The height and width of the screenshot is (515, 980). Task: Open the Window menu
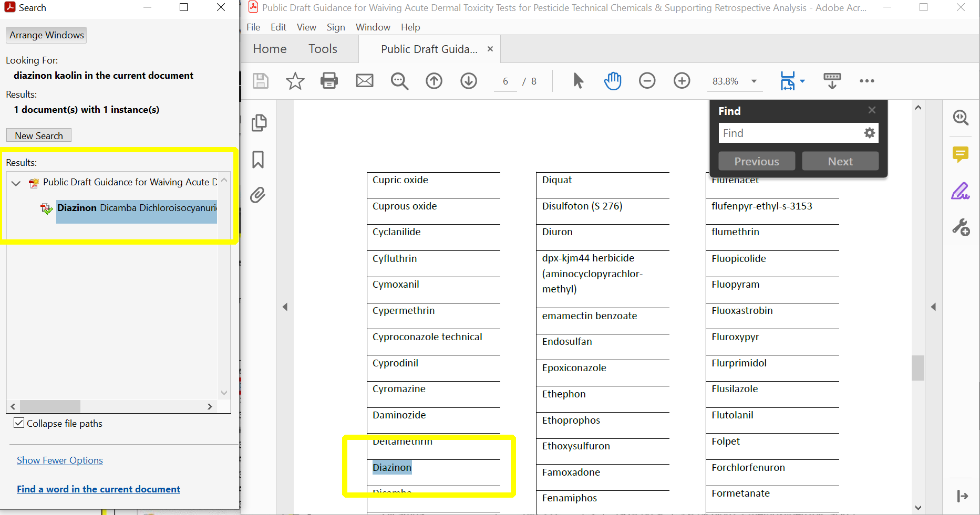click(x=373, y=27)
